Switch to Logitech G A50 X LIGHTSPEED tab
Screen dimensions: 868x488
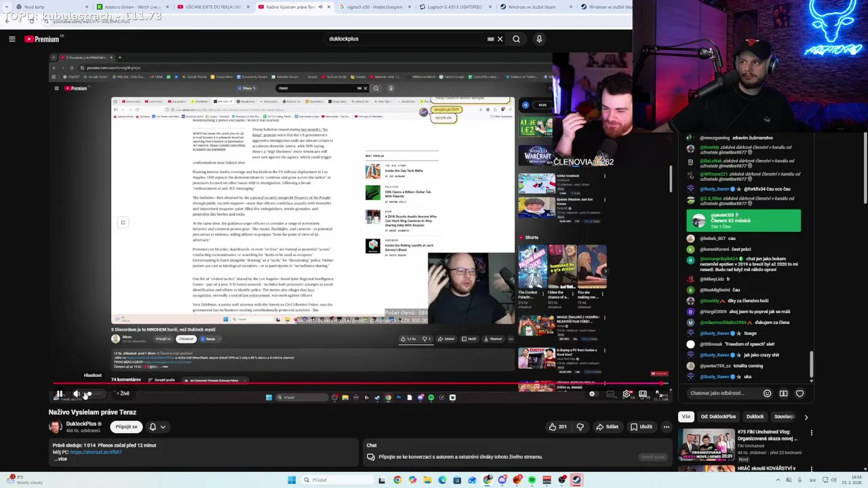point(455,7)
